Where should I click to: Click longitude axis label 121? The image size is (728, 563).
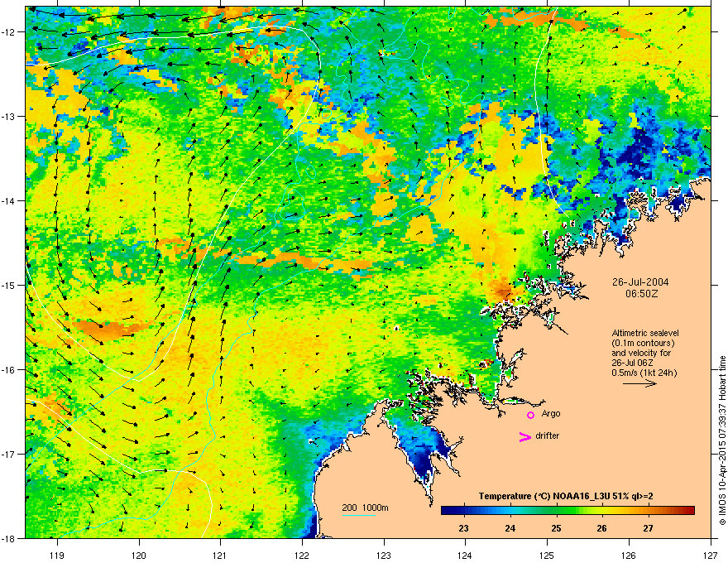[x=220, y=555]
